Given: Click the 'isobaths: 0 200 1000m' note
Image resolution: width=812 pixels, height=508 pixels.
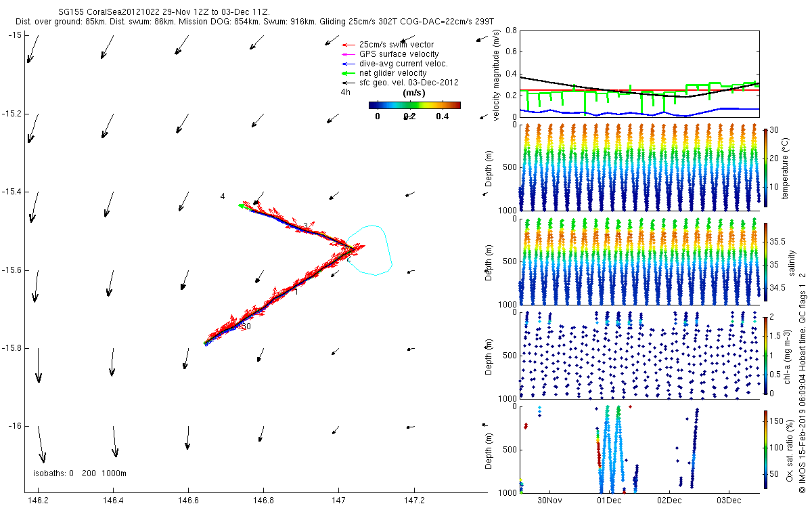Looking at the screenshot, I should click(x=79, y=473).
